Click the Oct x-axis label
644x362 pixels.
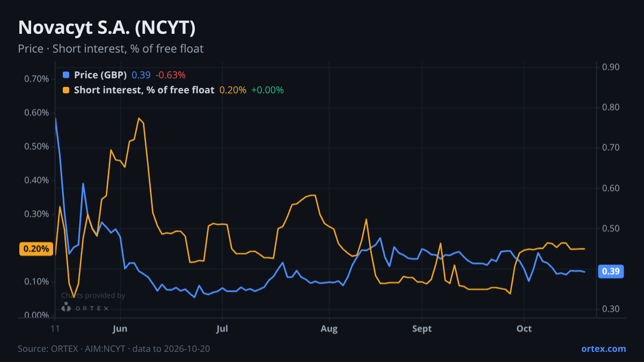click(524, 329)
